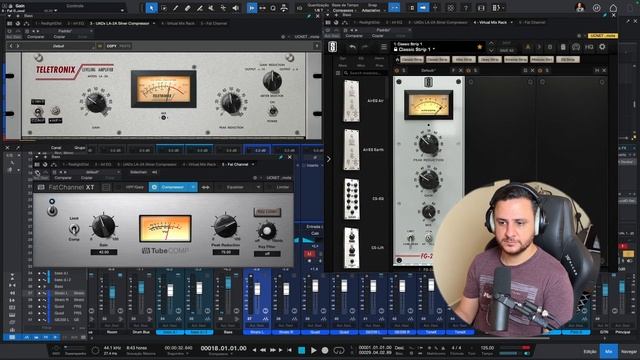
Task: Click Compare button in LA-2A window
Action: [36, 37]
